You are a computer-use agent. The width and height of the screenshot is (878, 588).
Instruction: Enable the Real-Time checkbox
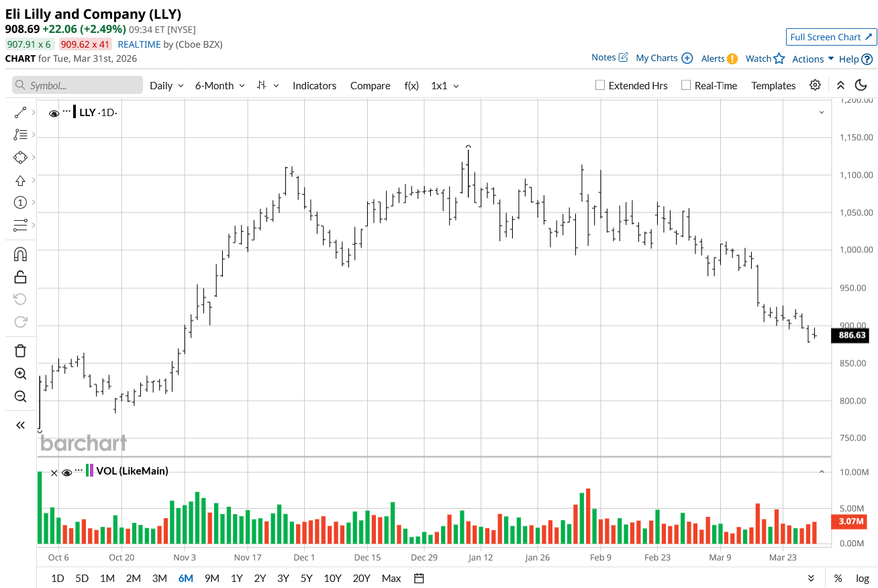685,85
